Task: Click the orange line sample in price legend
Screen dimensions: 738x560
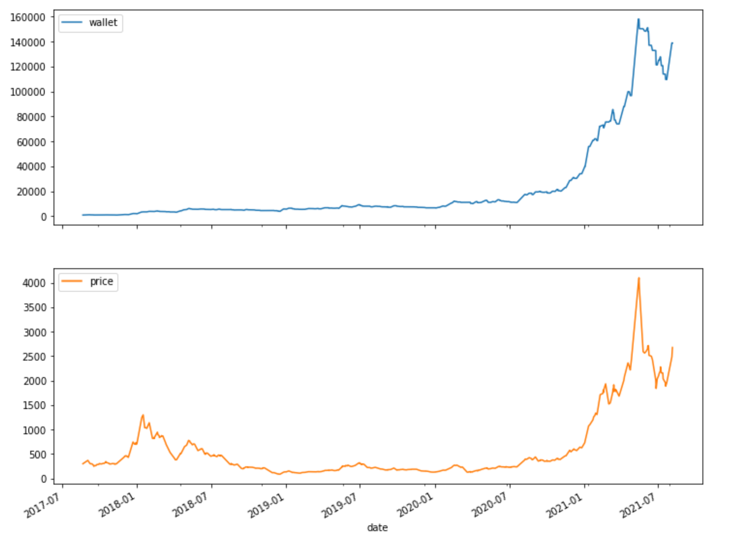Action: pos(72,281)
